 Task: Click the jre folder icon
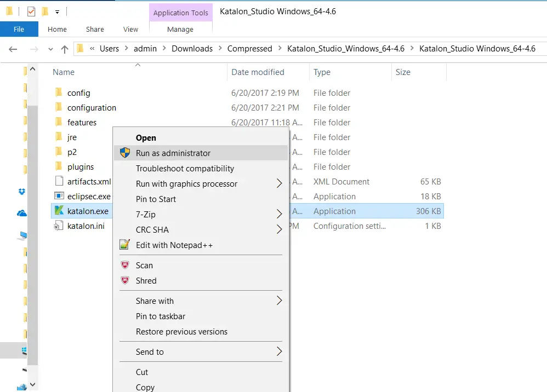(x=59, y=136)
